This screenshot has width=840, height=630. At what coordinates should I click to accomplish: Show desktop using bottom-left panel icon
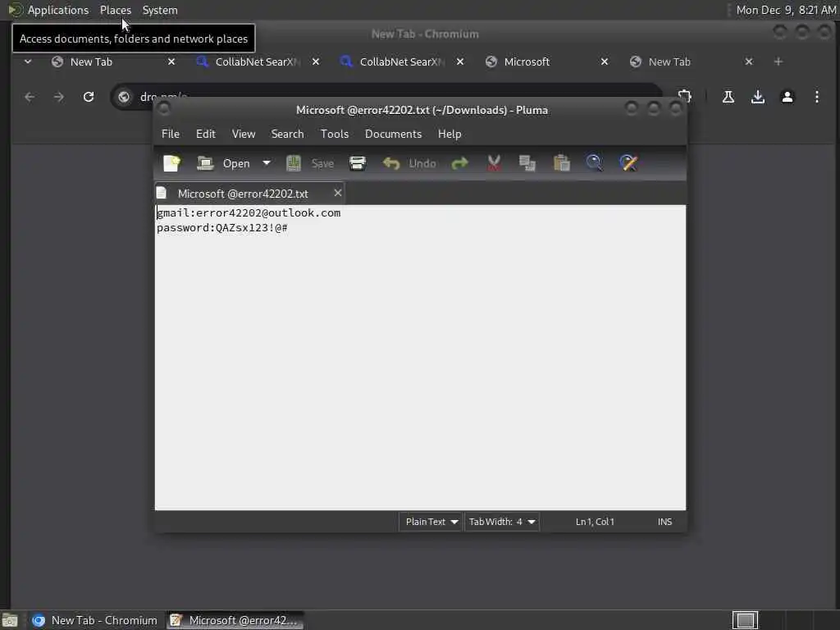tap(10, 620)
